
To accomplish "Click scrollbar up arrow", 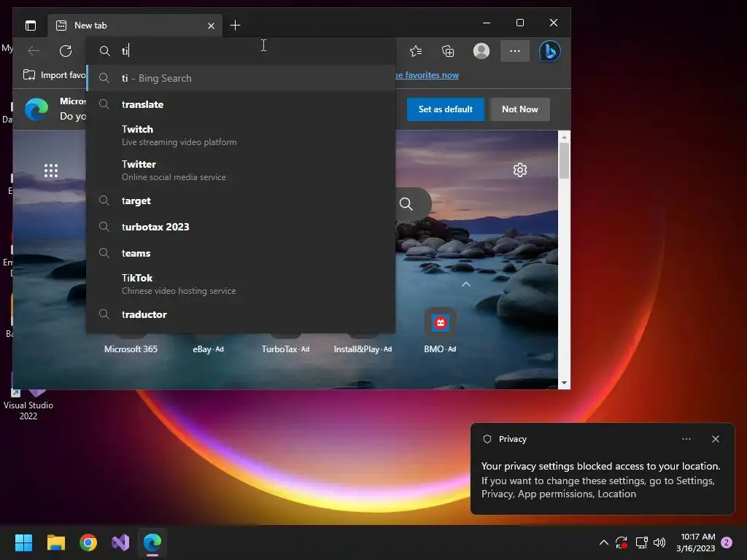I will [x=564, y=136].
